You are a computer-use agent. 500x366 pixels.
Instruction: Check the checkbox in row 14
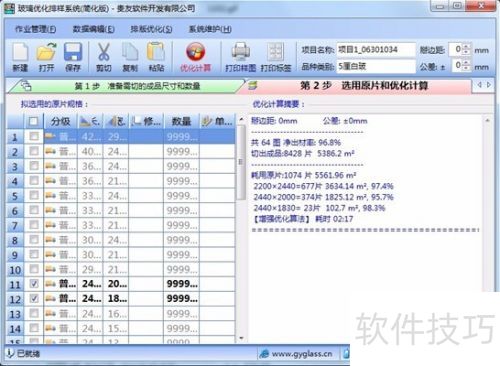tap(34, 327)
